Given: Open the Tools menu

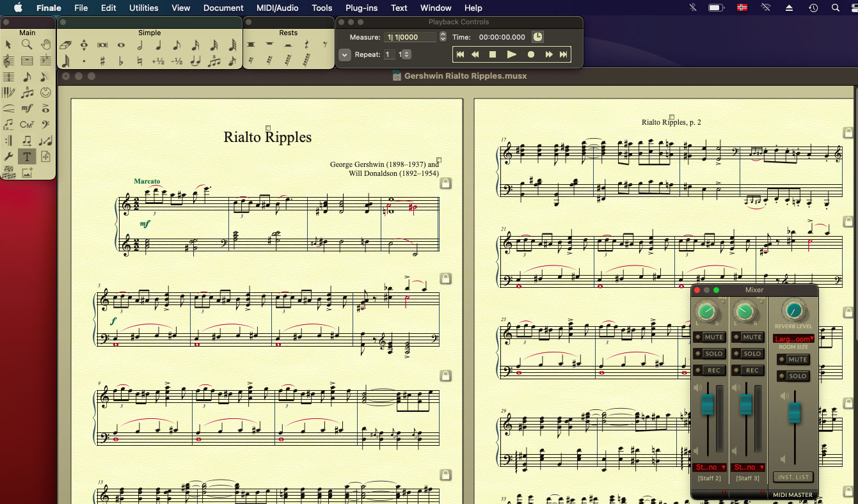Looking at the screenshot, I should click(x=322, y=8).
